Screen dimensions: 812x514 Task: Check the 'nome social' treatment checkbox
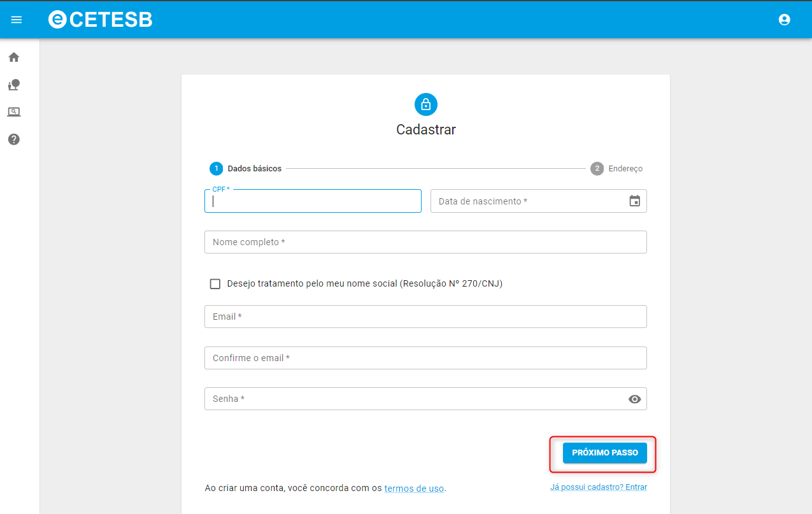point(215,284)
